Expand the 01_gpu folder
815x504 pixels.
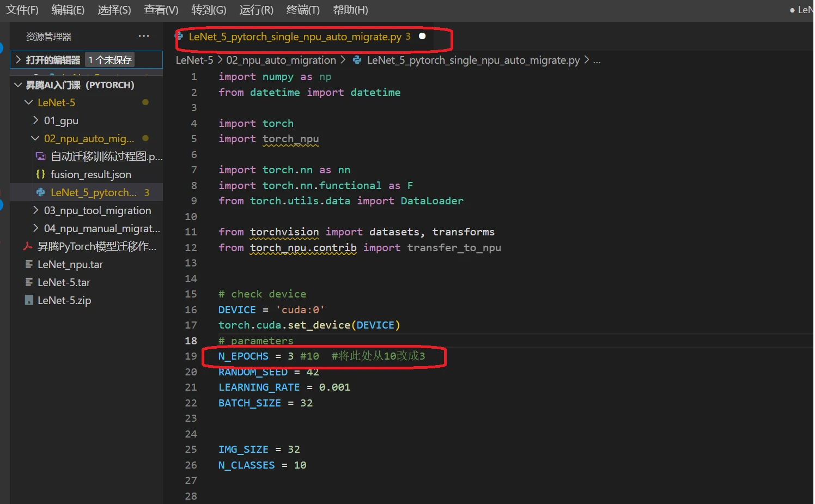click(x=61, y=120)
